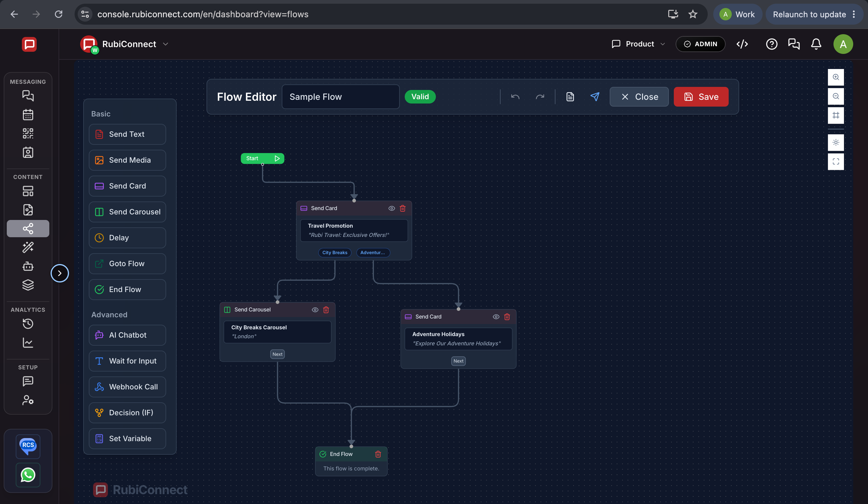Open the media file icon under Content
This screenshot has width=868, height=504.
28,210
